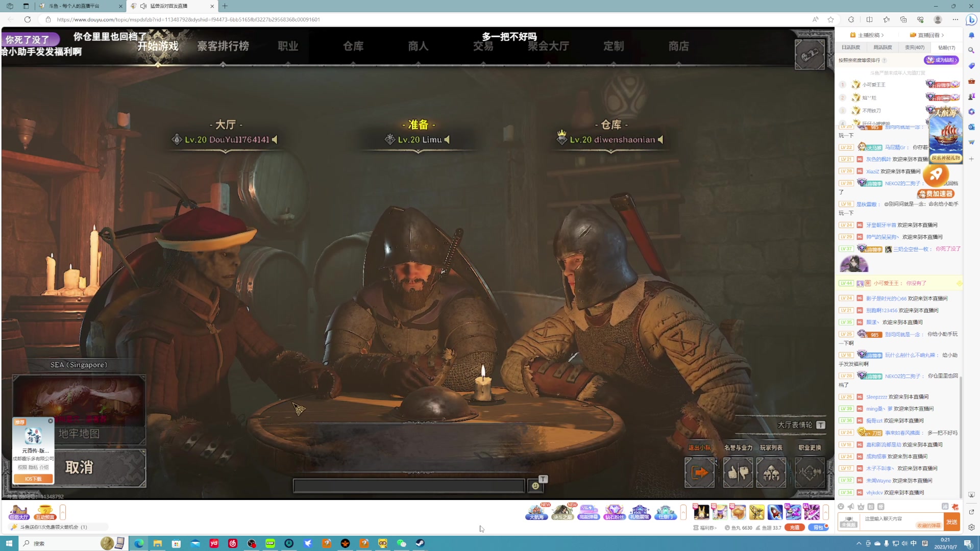This screenshot has width=980, height=551.
Task: Open Steam from the taskbar
Action: (x=420, y=543)
